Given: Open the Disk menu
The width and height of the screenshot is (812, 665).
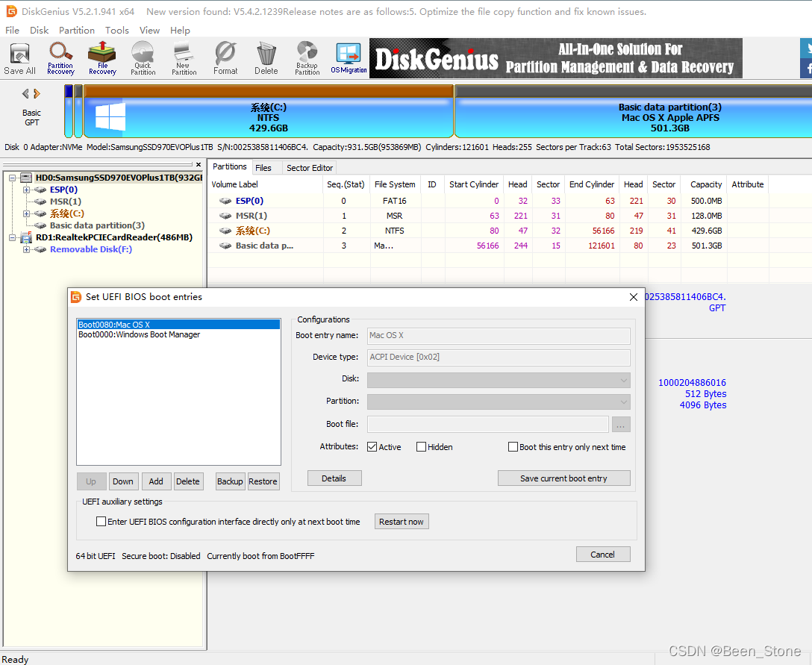Looking at the screenshot, I should (x=39, y=31).
